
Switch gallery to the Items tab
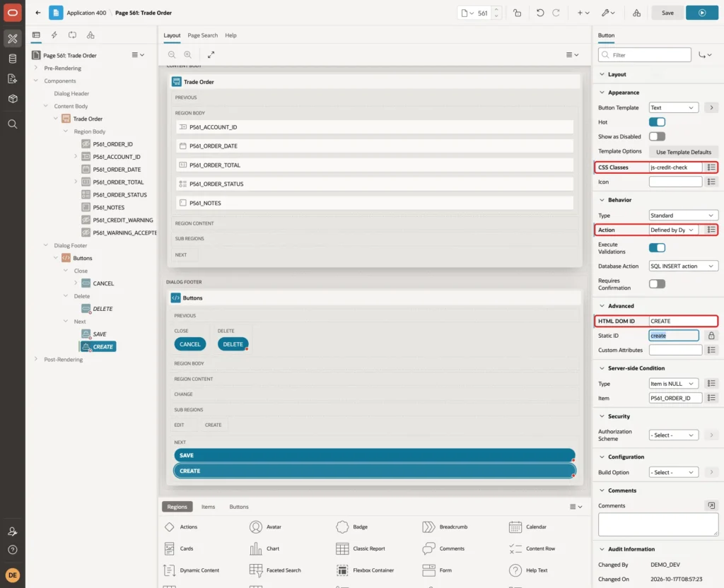209,507
